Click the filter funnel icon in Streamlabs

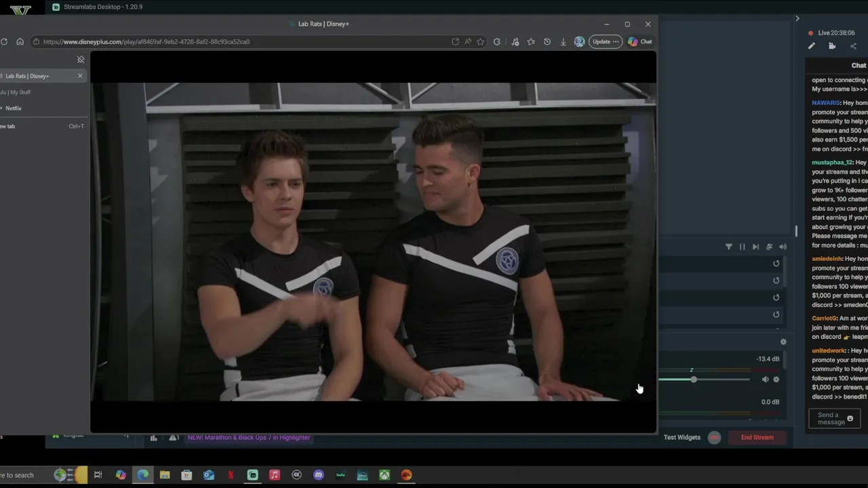click(729, 247)
